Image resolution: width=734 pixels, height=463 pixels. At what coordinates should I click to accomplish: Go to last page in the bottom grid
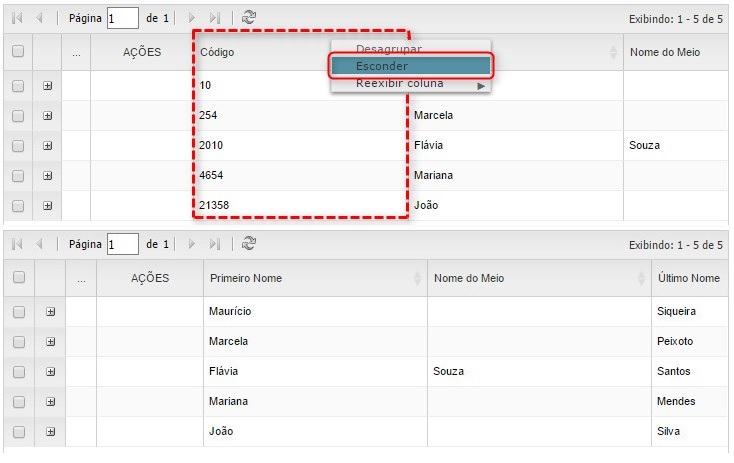[214, 243]
